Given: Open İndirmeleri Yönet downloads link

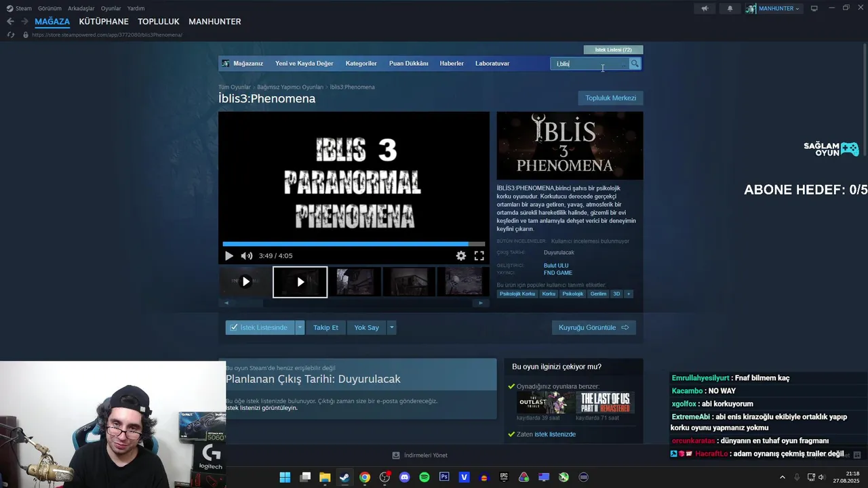Looking at the screenshot, I should [420, 455].
